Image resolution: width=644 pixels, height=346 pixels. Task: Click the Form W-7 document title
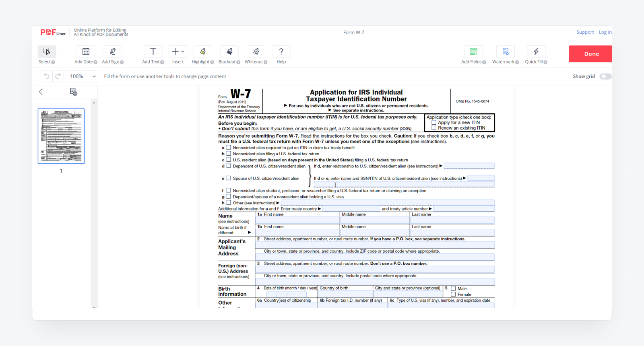point(354,33)
